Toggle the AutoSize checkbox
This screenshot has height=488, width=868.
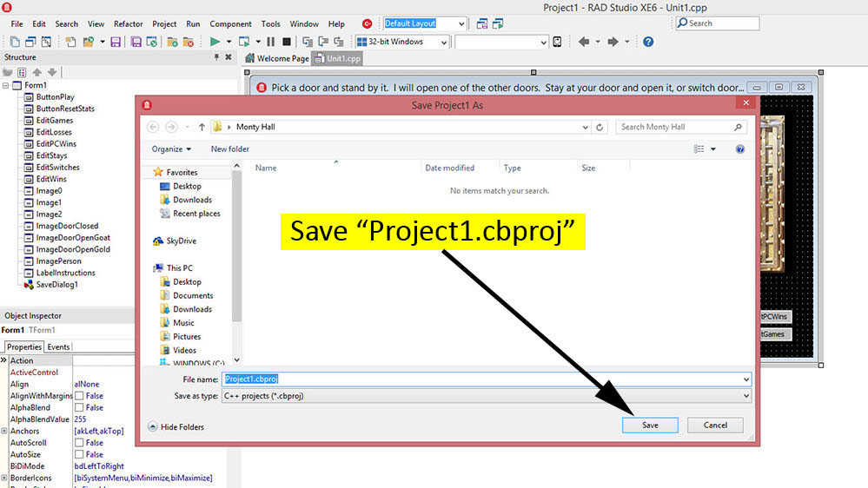[80, 454]
